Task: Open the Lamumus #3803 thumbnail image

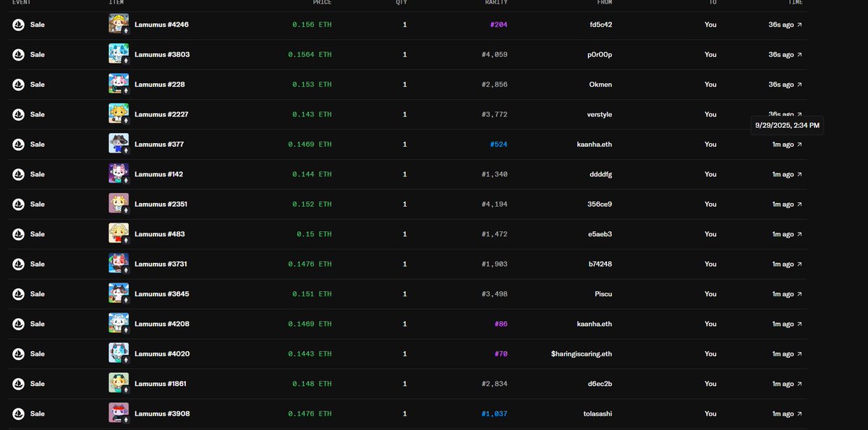Action: [x=119, y=54]
